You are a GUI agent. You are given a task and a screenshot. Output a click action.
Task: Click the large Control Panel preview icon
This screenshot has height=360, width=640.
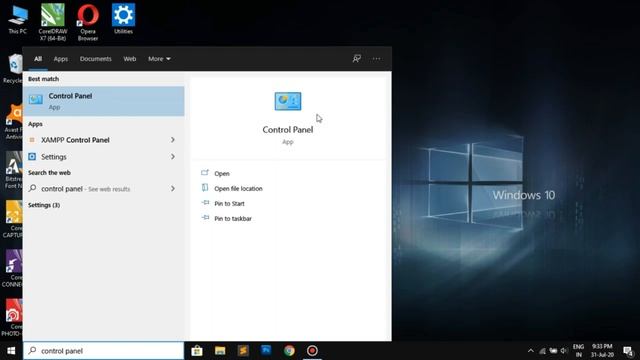click(x=288, y=101)
